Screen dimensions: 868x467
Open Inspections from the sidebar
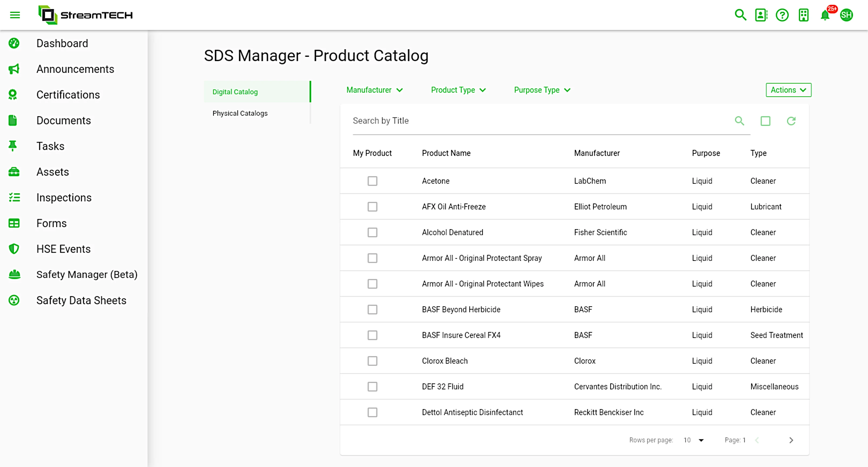click(64, 197)
